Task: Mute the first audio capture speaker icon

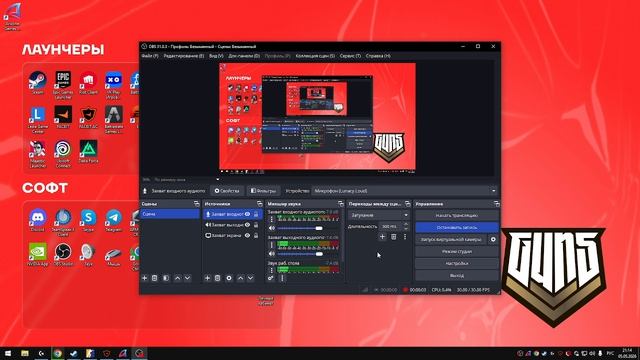Action: [272, 228]
